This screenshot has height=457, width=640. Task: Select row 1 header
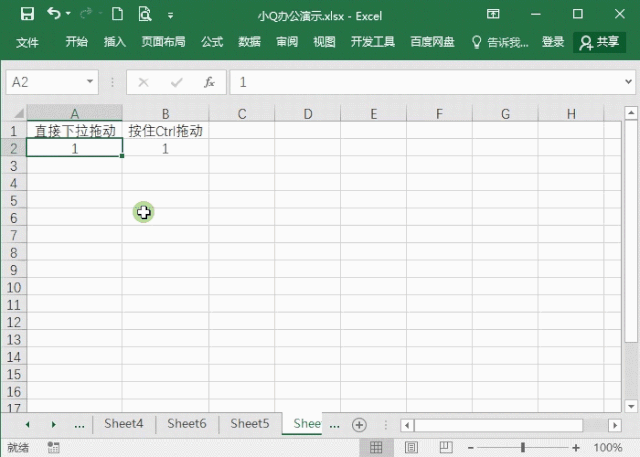click(x=13, y=131)
